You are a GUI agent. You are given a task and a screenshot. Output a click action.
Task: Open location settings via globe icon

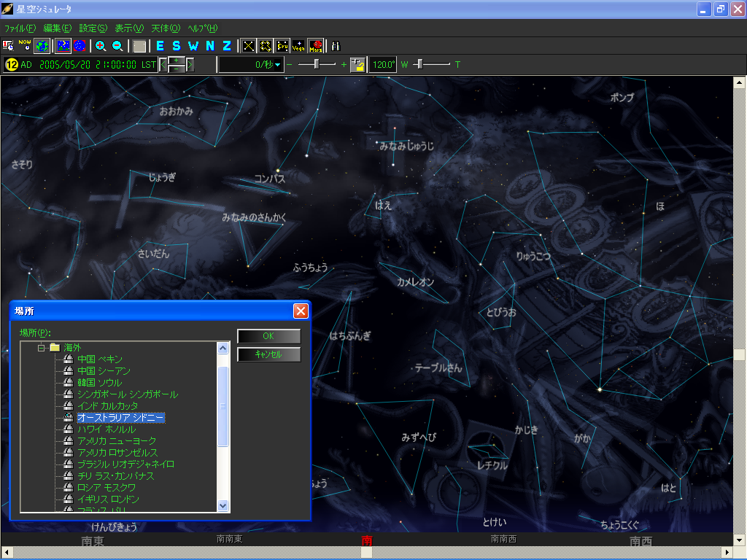[x=42, y=46]
